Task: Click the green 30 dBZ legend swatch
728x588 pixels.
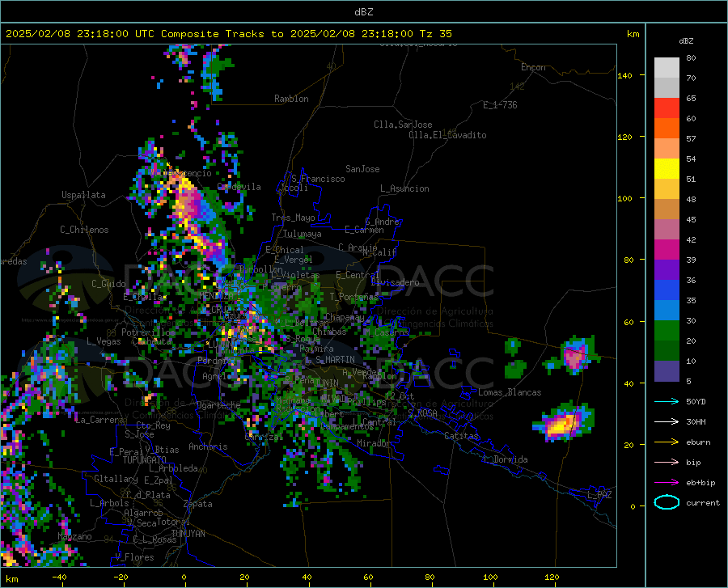Action: click(x=667, y=330)
